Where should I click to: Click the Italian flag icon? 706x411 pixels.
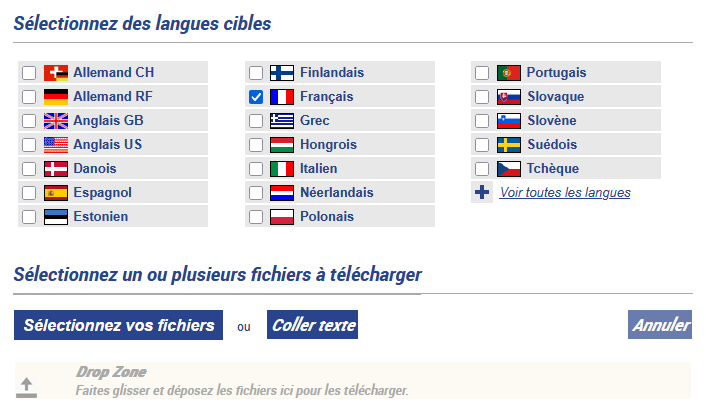pyautogui.click(x=282, y=169)
